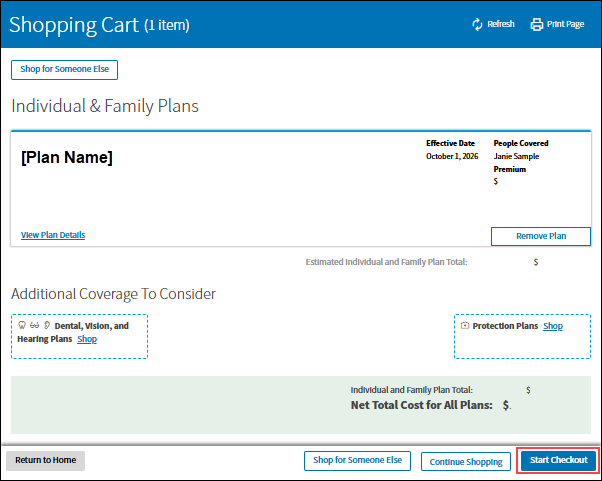602x481 pixels.
Task: Click the Premium label in plan card
Action: (509, 169)
